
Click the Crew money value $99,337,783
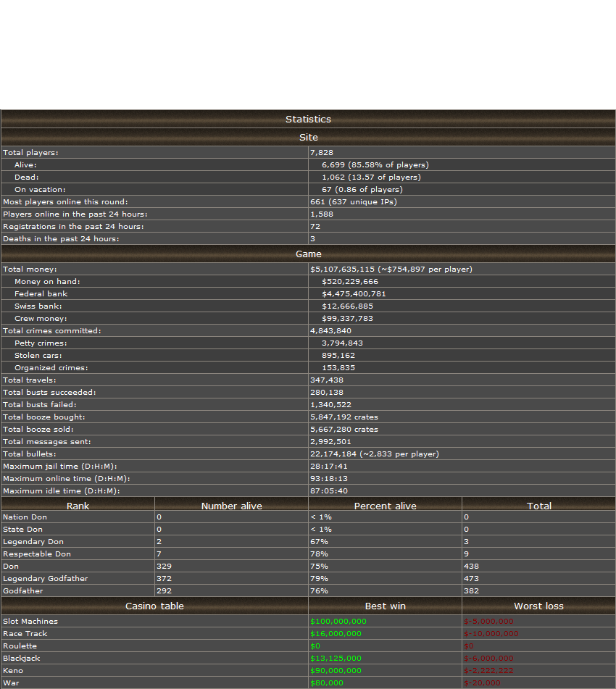[x=347, y=318]
